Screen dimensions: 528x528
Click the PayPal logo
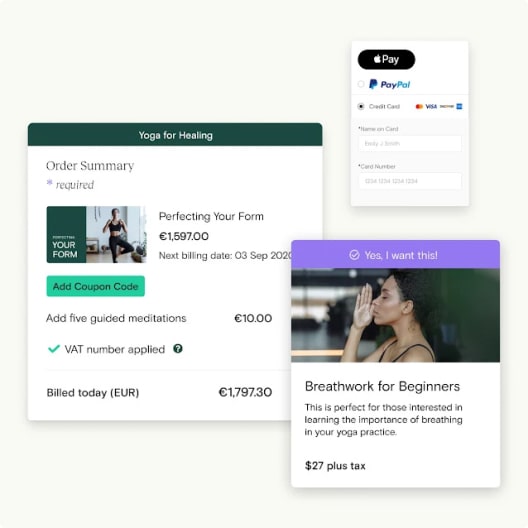click(390, 84)
